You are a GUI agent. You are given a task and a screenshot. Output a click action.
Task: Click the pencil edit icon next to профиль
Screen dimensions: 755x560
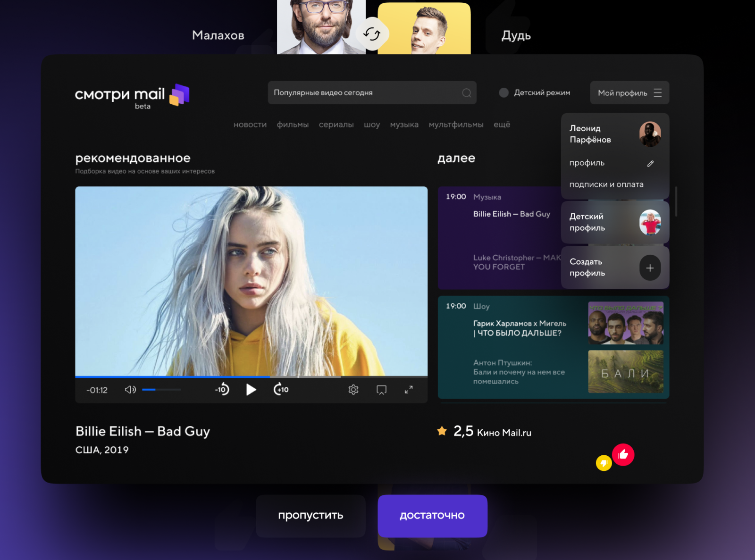coord(650,163)
